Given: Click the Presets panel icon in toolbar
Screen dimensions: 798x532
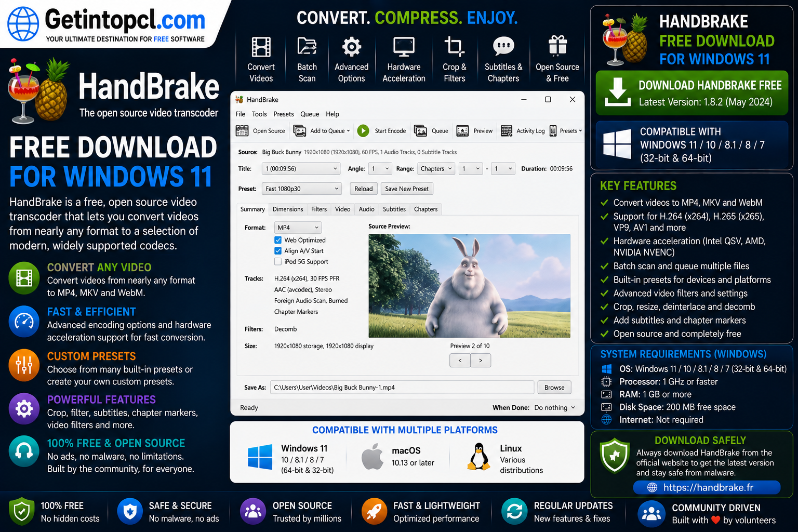Looking at the screenshot, I should 553,131.
